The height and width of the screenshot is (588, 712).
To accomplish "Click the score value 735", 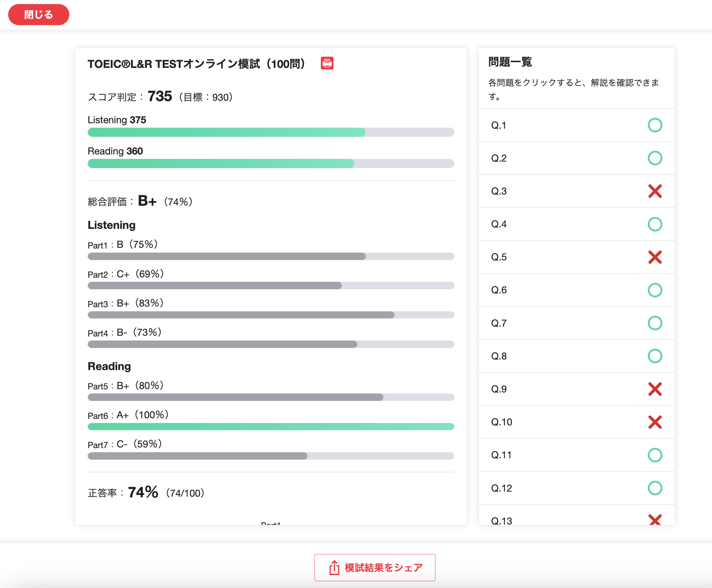I will [x=160, y=96].
